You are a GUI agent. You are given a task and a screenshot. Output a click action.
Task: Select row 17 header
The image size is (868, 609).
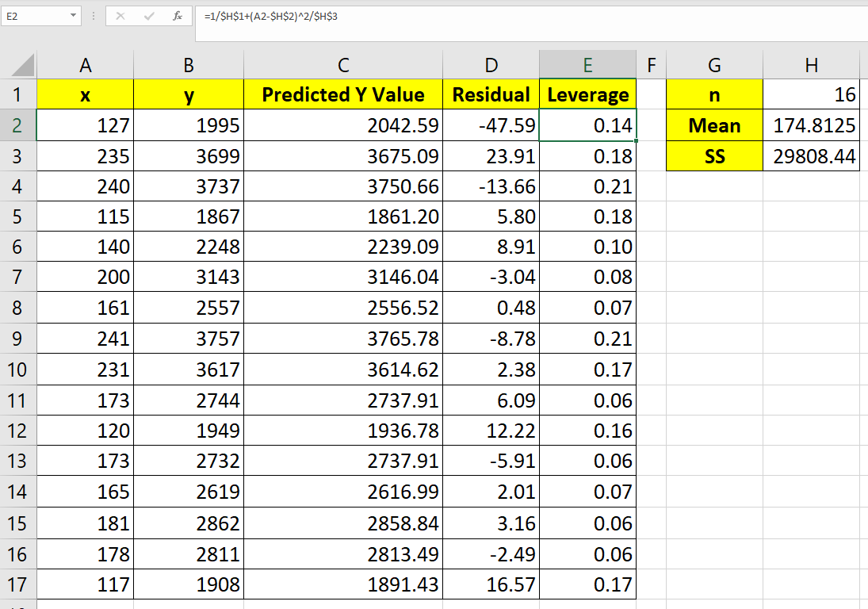(x=17, y=585)
